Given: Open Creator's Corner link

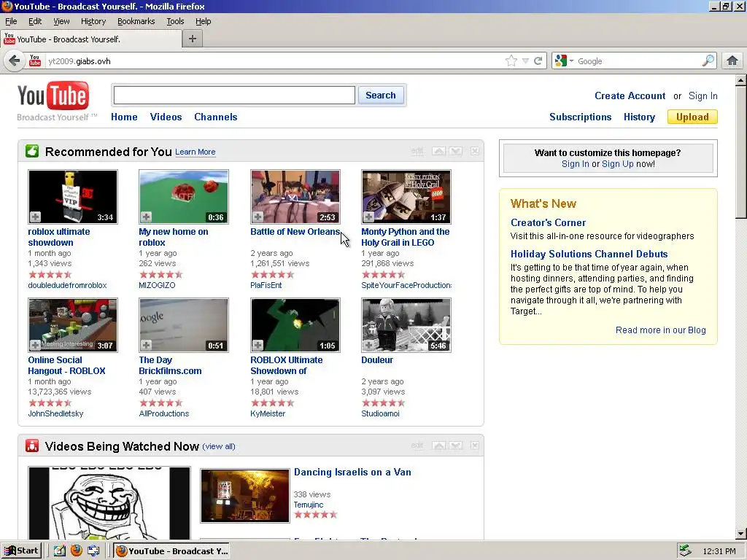Looking at the screenshot, I should 548,222.
